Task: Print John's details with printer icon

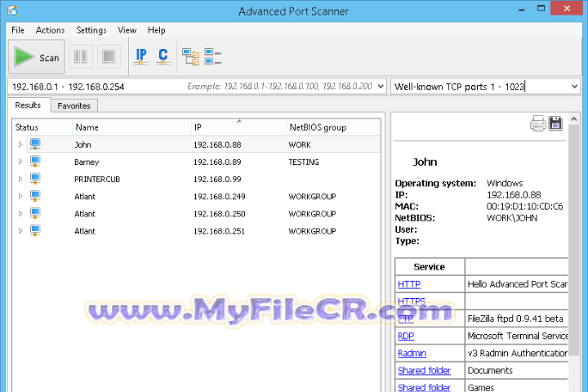Action: tap(537, 123)
